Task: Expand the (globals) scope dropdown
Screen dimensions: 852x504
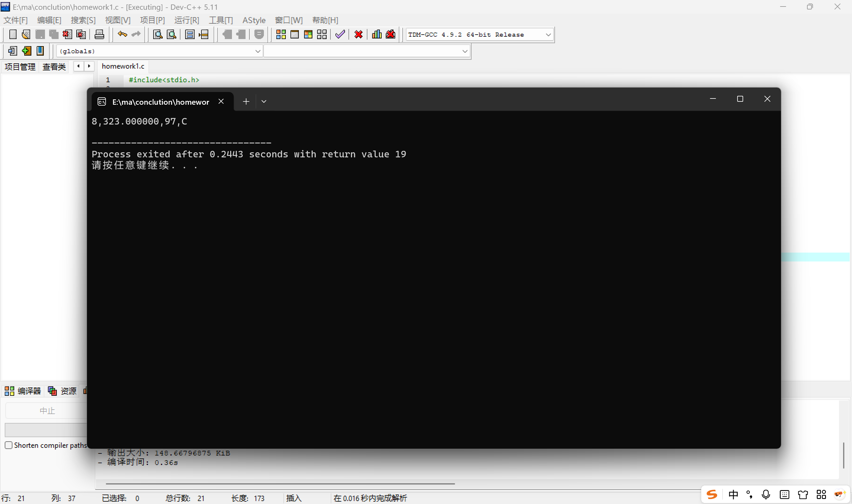Action: tap(257, 51)
